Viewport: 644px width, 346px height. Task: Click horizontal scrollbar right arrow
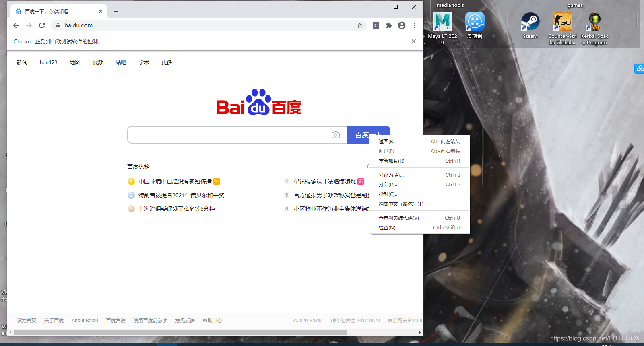point(420,332)
